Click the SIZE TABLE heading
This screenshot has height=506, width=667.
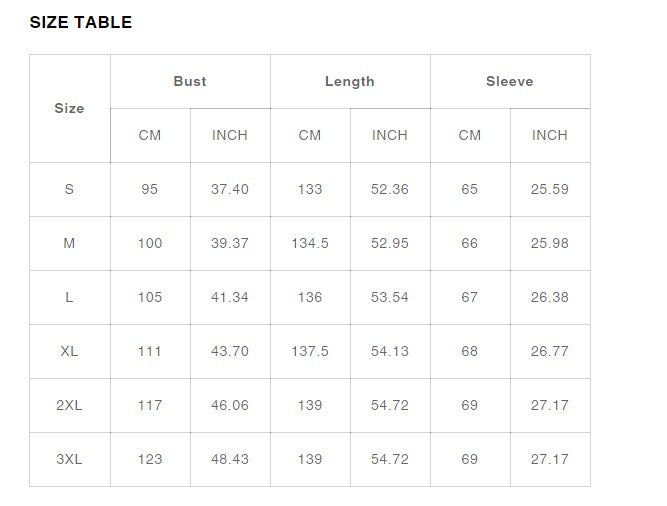click(x=81, y=22)
